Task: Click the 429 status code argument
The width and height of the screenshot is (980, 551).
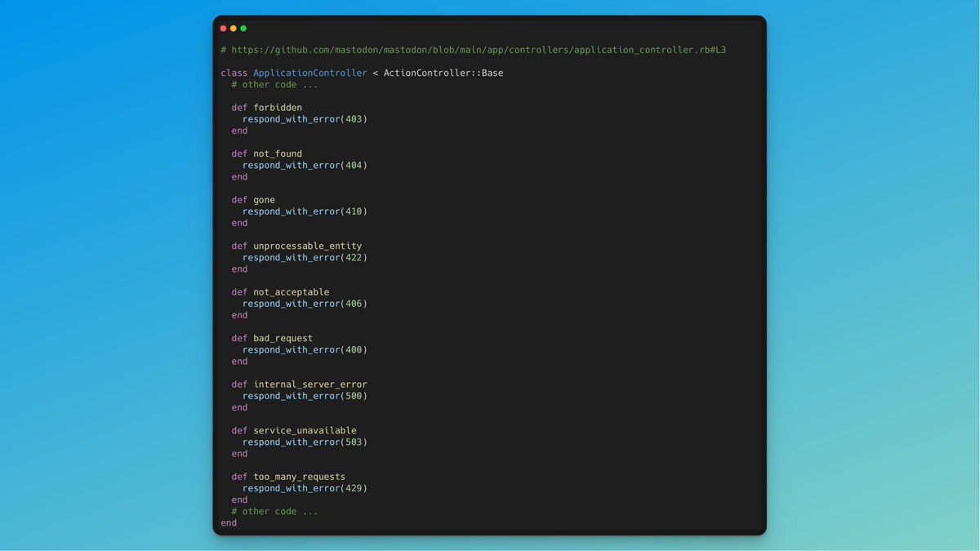Action: (x=351, y=487)
